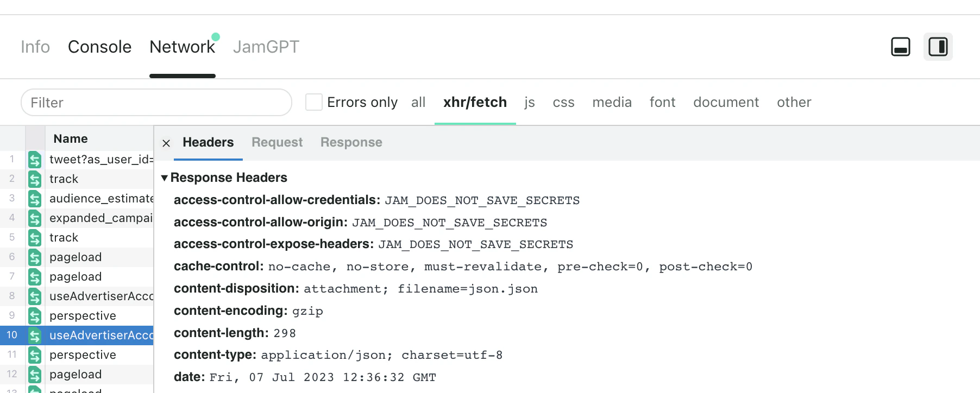
Task: Click the request icon on row 12 pageload
Action: pos(35,375)
